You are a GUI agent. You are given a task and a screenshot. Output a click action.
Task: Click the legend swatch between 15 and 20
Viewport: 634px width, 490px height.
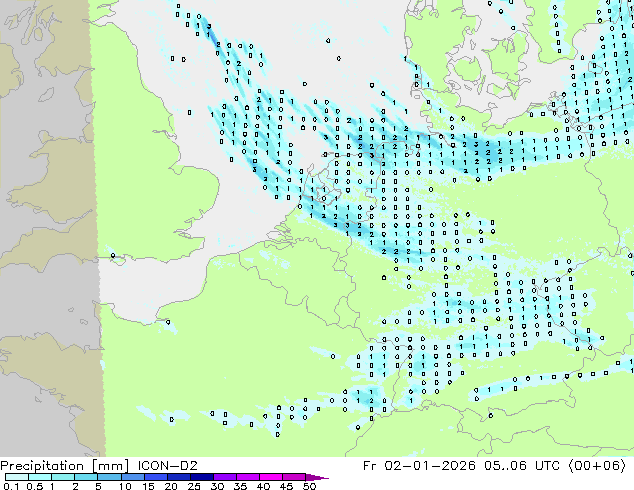pos(156,477)
